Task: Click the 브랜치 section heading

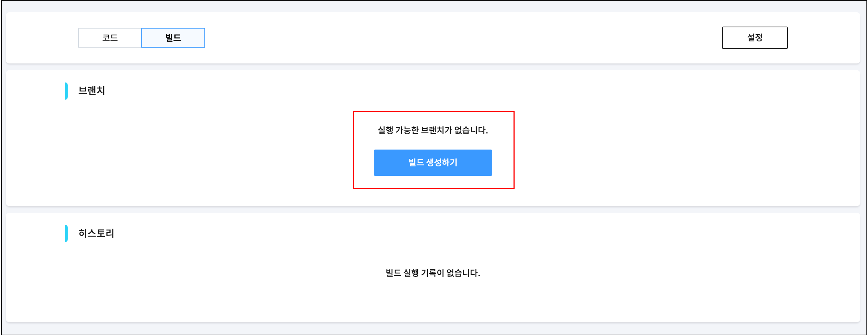Action: coord(92,91)
